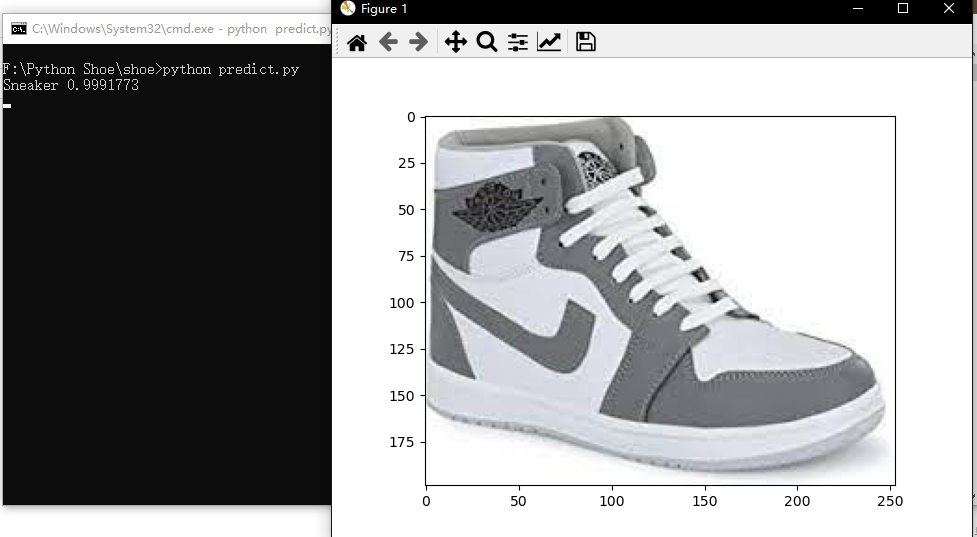The width and height of the screenshot is (977, 537).
Task: Click the y-axis tick label 100
Action: pyautogui.click(x=402, y=303)
